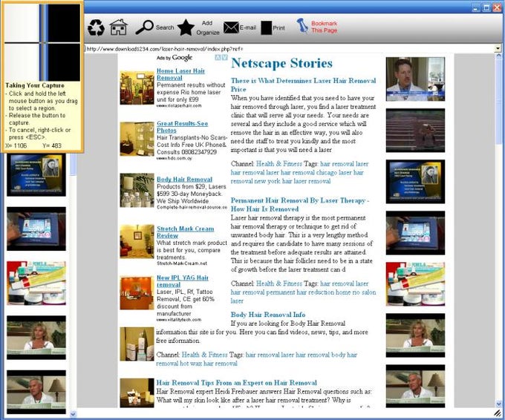The height and width of the screenshot is (420, 505).
Task: Click the Netscape Stories heading
Action: tap(281, 63)
